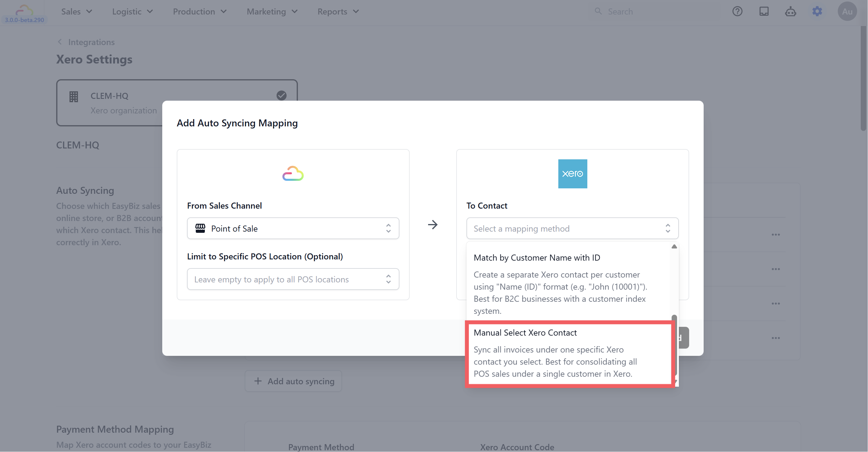Screen dimensions: 868x452
Task: Click the CLEM-HQ checkmark selector
Action: pos(281,96)
